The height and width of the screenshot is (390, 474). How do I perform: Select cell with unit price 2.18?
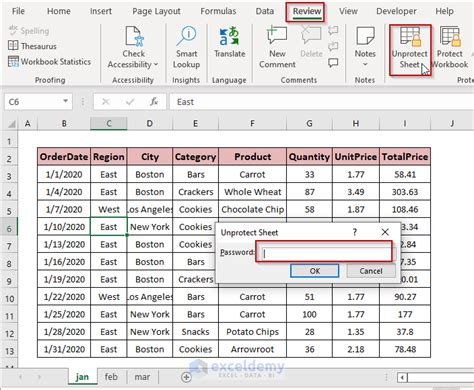click(356, 349)
